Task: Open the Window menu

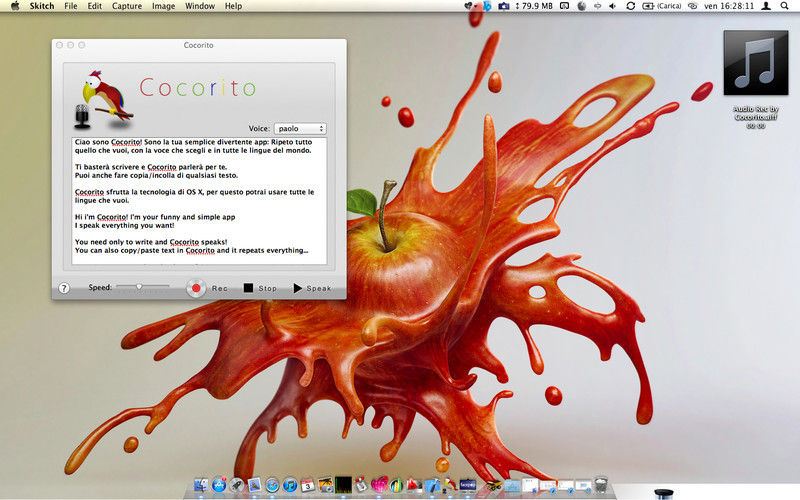Action: pos(199,6)
